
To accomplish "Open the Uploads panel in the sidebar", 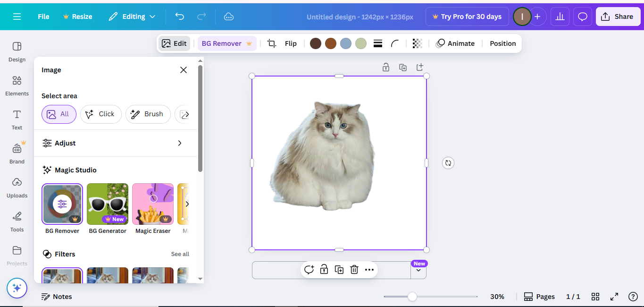I will point(17,187).
